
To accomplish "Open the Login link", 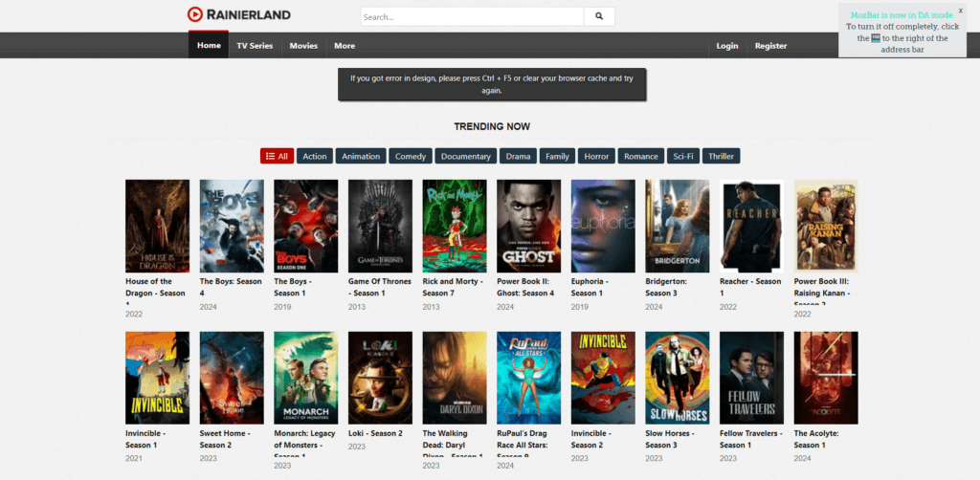I will click(x=727, y=46).
